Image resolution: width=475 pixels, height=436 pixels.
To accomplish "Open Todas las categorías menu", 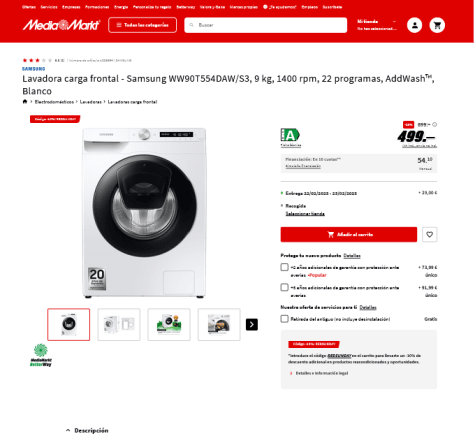I will pos(142,25).
